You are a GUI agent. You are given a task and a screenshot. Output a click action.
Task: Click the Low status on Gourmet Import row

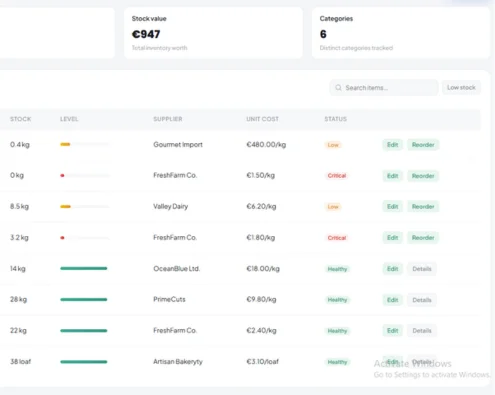(333, 145)
